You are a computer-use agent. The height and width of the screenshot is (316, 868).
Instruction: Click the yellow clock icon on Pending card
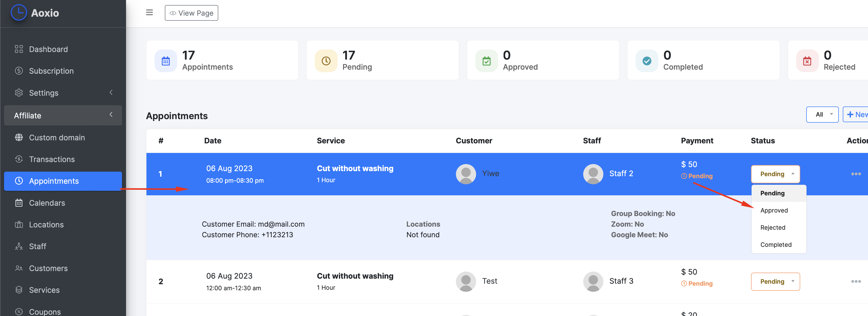[326, 61]
